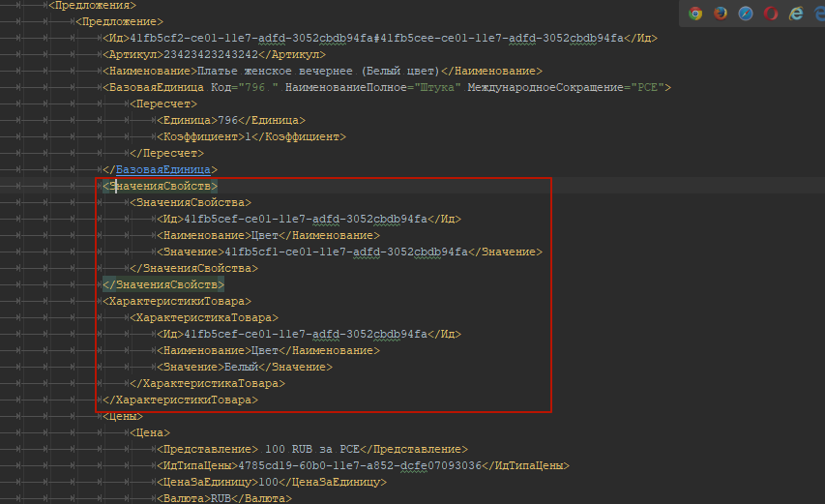Click the Коэффициент line with value 1

(x=251, y=136)
